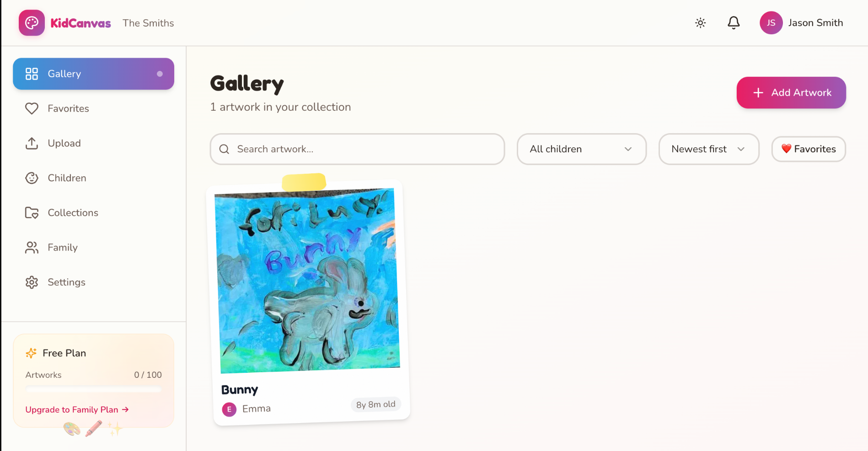Open the Favorites heart icon in sidebar

pyautogui.click(x=31, y=108)
